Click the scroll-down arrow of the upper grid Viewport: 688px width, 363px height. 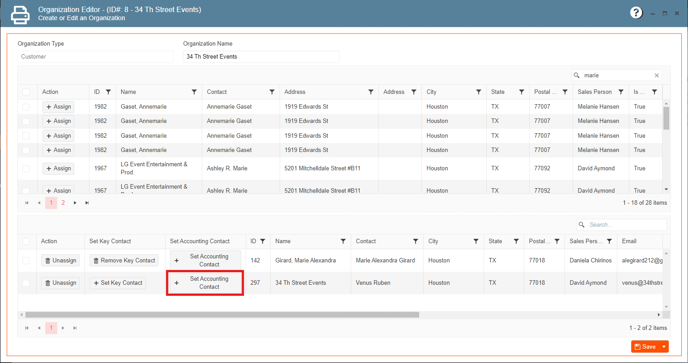click(x=666, y=189)
